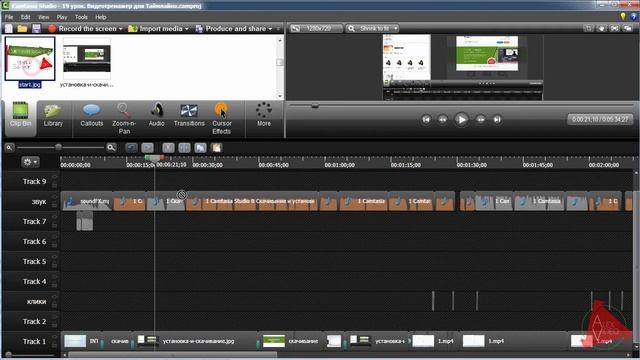Image resolution: width=640 pixels, height=360 pixels.
Task: Open the Zoom-n-Pan tool
Action: [124, 119]
